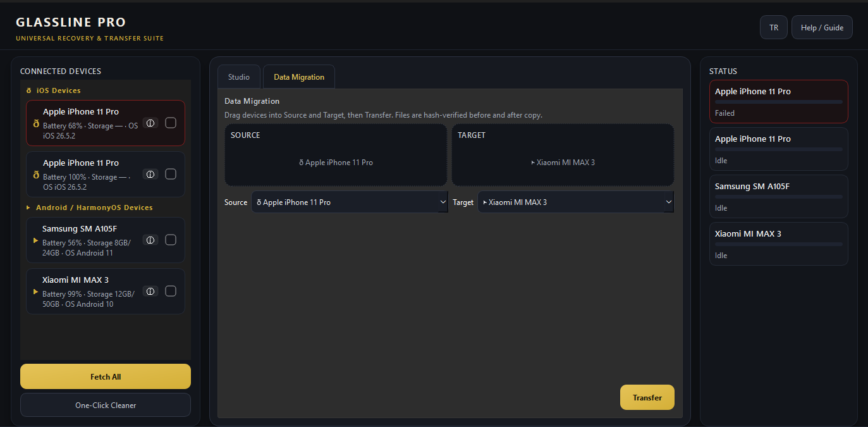Tick the Samsung SM A105F checkbox
The height and width of the screenshot is (427, 868).
pos(171,240)
